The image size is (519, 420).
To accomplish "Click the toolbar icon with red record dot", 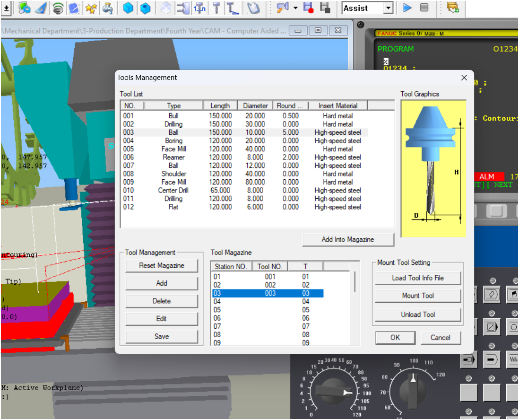I will (x=309, y=8).
